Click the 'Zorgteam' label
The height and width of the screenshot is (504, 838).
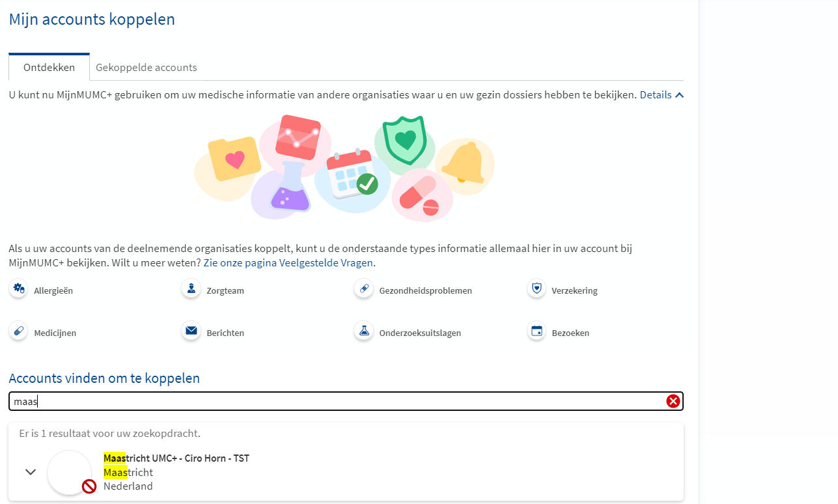pos(225,290)
